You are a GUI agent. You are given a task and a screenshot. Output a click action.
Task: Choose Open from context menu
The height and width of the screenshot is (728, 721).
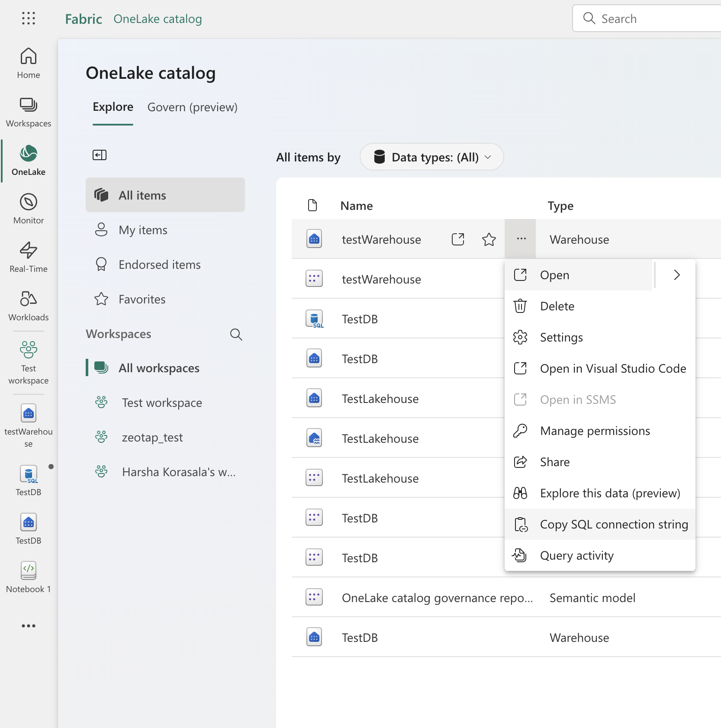point(579,275)
